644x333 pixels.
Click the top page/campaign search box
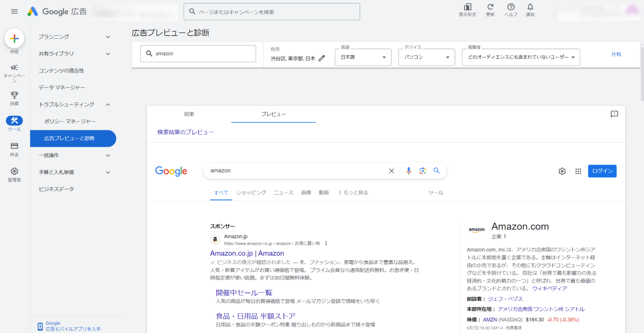click(271, 12)
